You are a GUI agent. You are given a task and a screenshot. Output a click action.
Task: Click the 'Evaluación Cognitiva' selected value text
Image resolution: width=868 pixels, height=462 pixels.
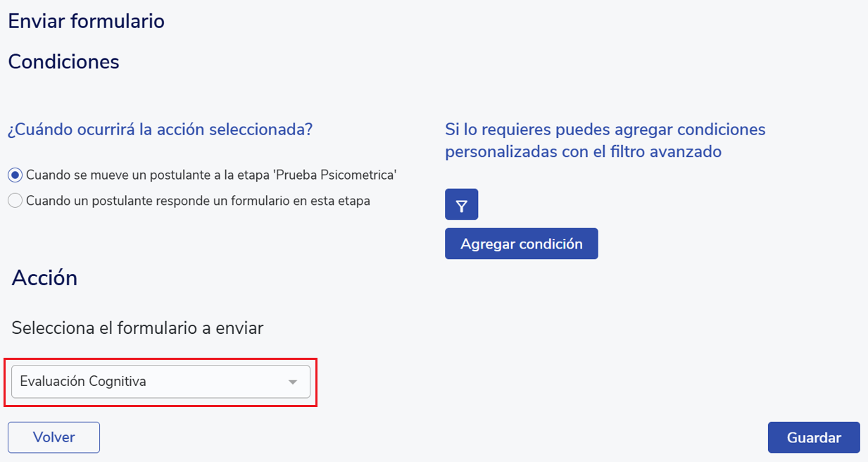point(83,382)
